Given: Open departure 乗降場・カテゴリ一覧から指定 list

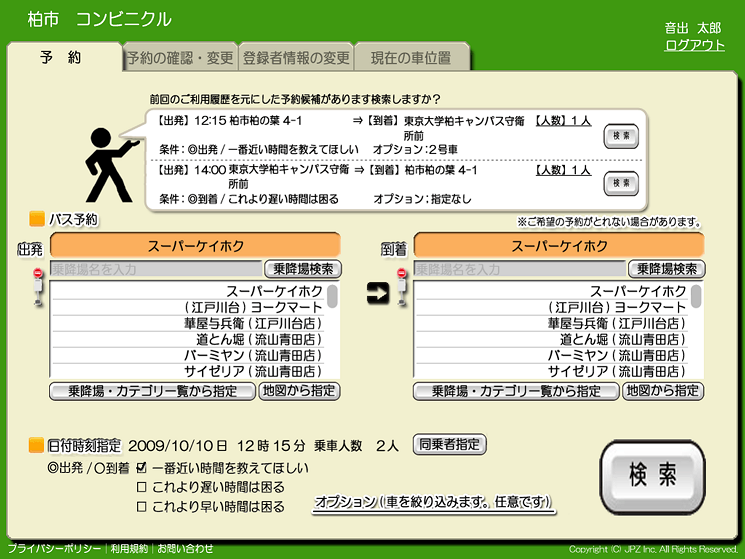Looking at the screenshot, I should point(152,391).
